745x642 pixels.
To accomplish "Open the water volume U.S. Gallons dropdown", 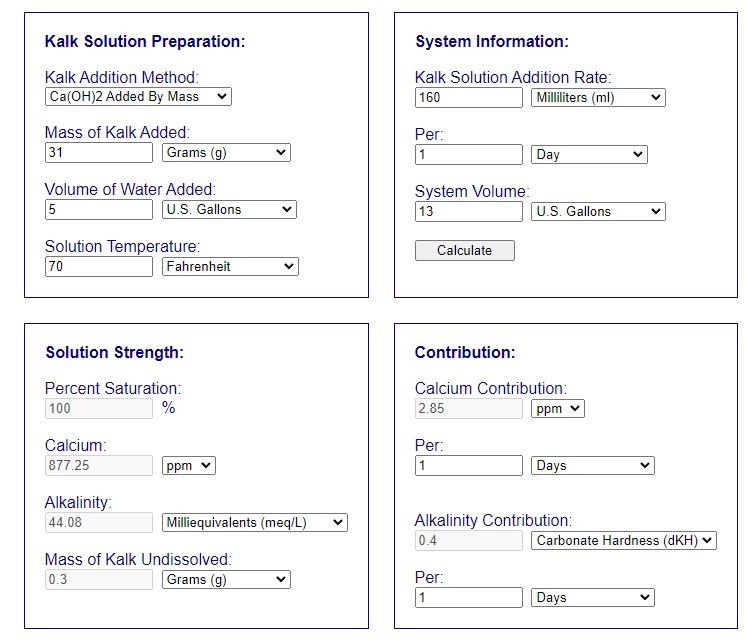I will (x=229, y=210).
